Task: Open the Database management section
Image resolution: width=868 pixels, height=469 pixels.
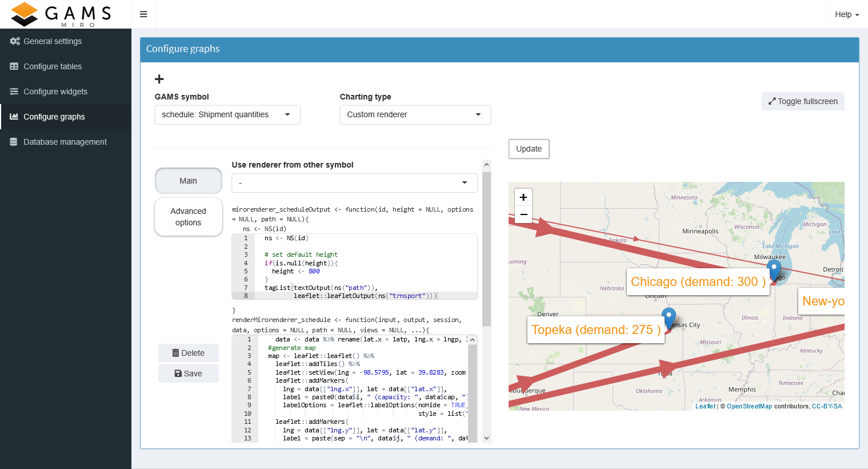Action: 65,141
